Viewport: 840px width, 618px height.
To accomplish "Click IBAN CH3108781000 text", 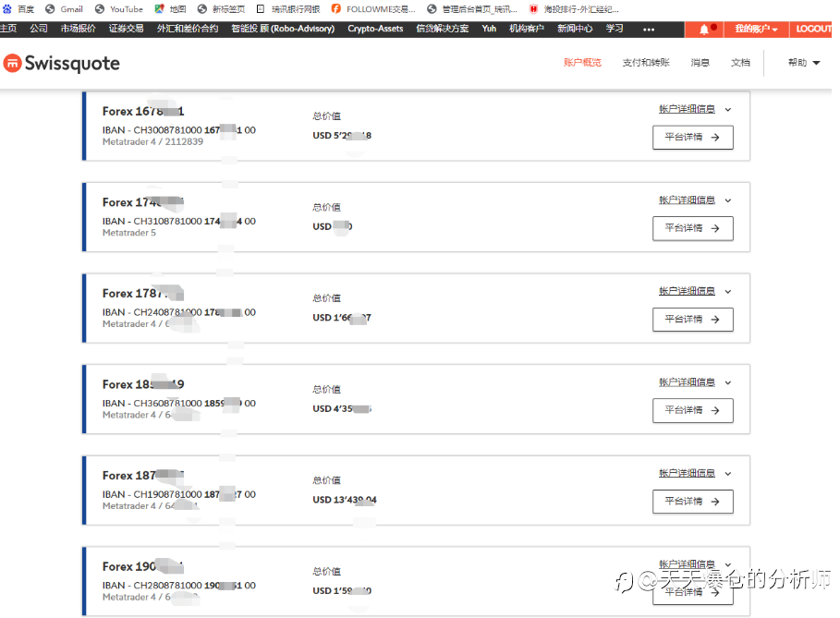I will (x=179, y=221).
